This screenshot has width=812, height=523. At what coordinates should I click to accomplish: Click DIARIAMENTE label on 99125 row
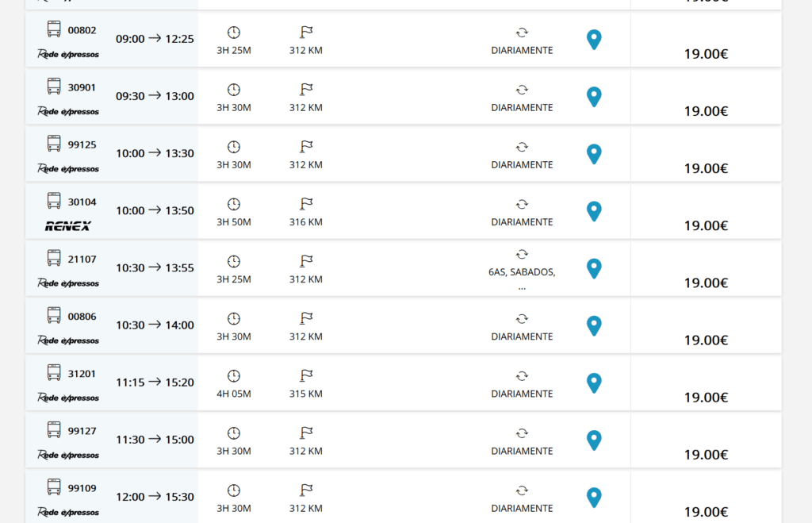pos(522,165)
